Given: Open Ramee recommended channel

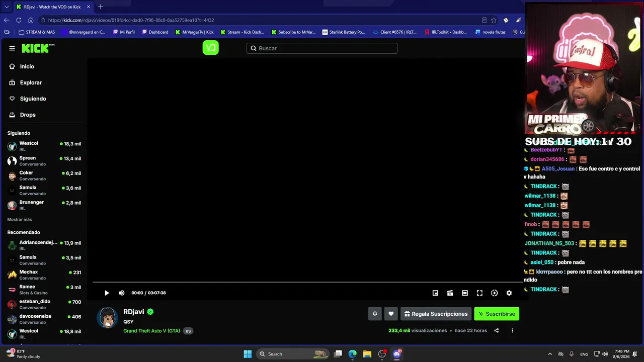Looking at the screenshot, I should [44, 290].
